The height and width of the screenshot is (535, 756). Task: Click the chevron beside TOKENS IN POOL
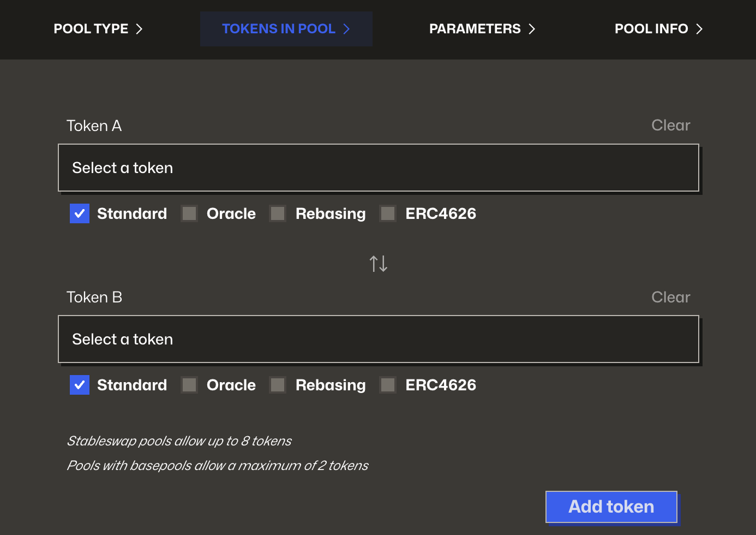click(347, 29)
